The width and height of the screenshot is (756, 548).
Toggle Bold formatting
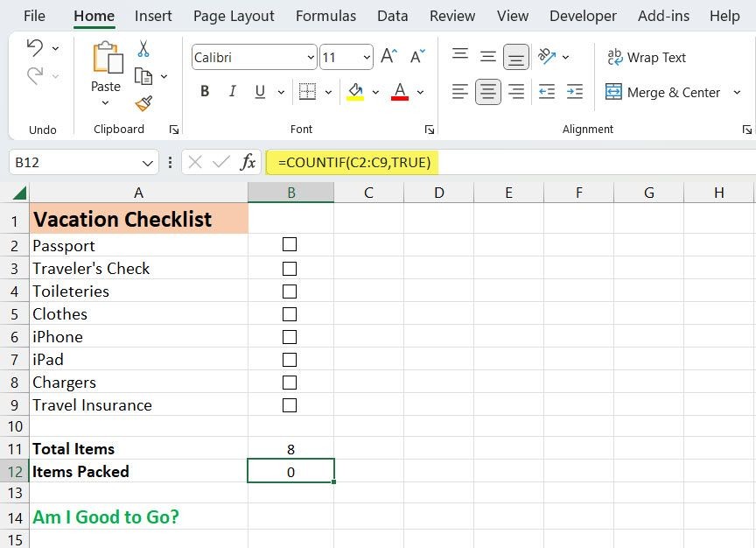click(x=205, y=91)
